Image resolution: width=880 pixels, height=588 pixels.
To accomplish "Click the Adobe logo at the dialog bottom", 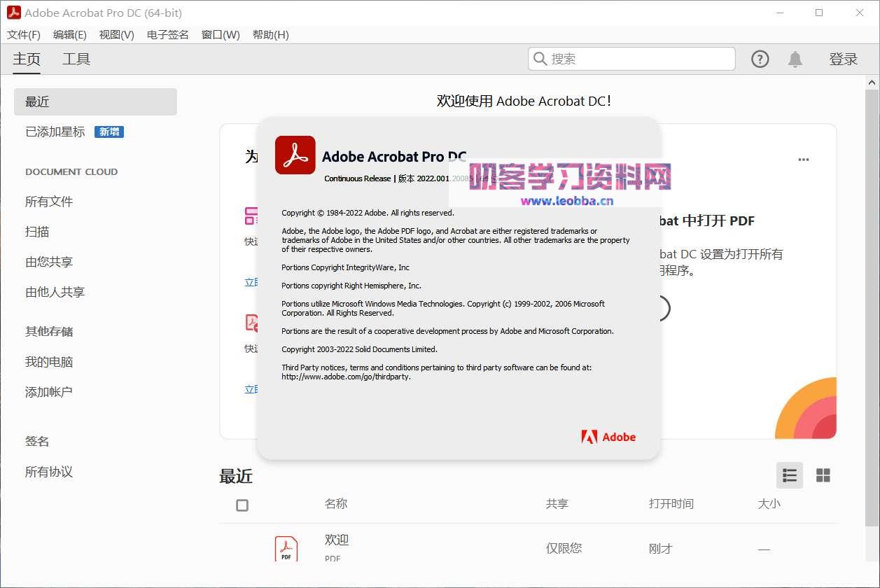I will [x=608, y=436].
